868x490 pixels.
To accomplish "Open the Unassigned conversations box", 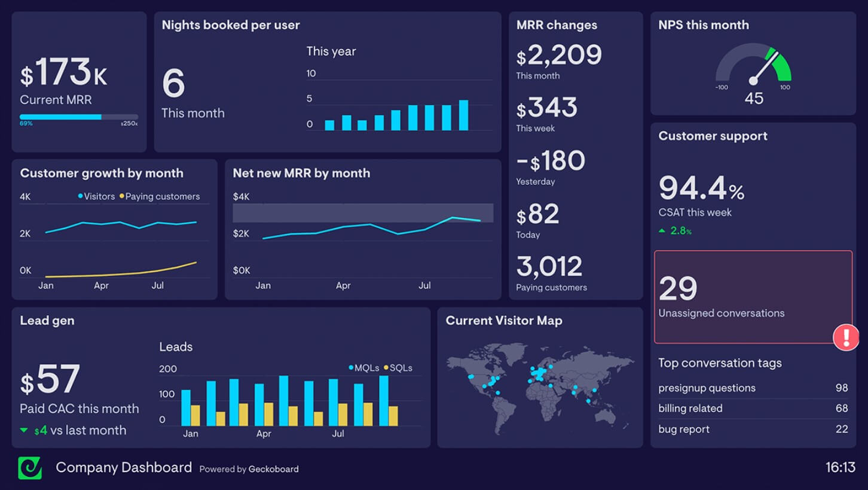I will pyautogui.click(x=753, y=297).
